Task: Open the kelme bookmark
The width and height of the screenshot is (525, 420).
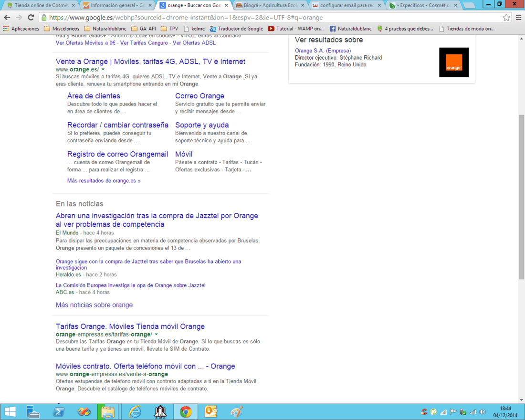Action: (194, 29)
